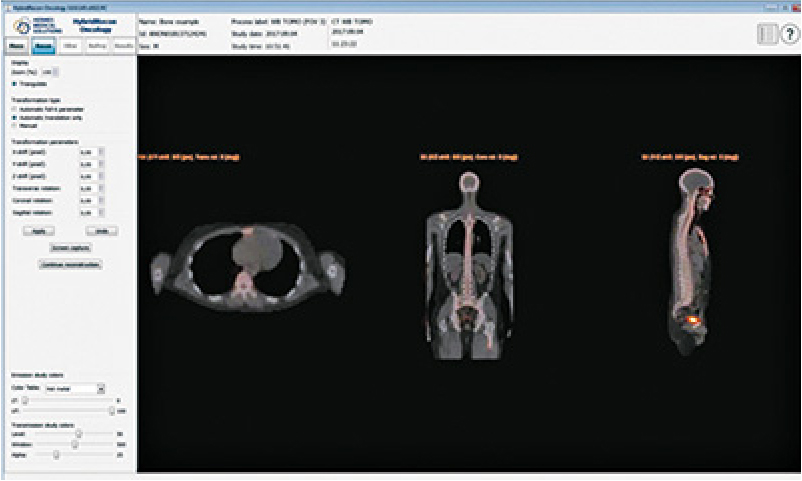802x481 pixels.
Task: Click the Screen capture button
Action: tap(71, 248)
